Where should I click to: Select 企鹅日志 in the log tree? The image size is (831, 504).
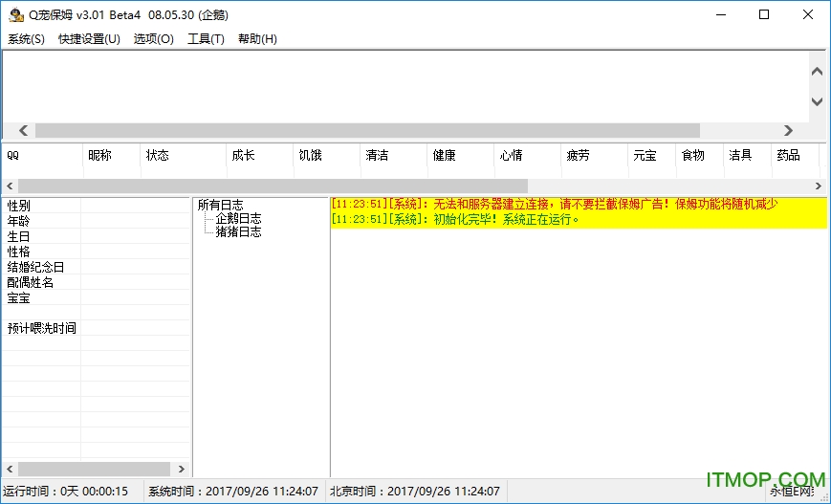[238, 218]
